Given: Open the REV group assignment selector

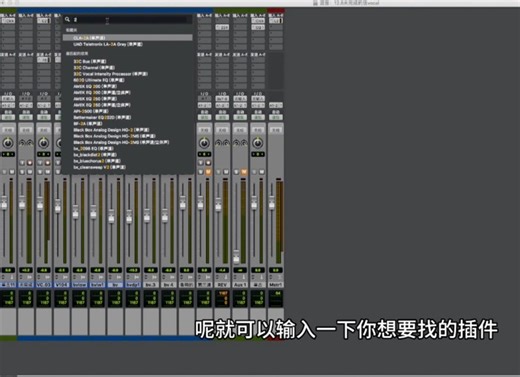Looking at the screenshot, I should (222, 130).
